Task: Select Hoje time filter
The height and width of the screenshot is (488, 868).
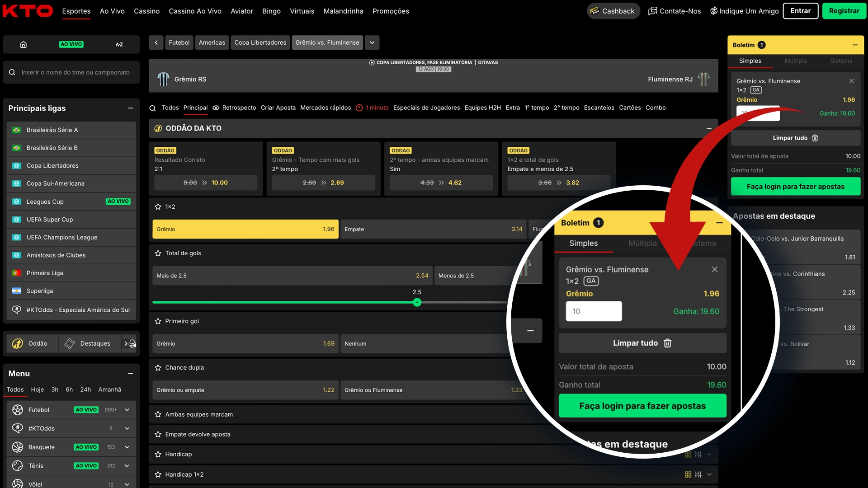Action: [38, 389]
